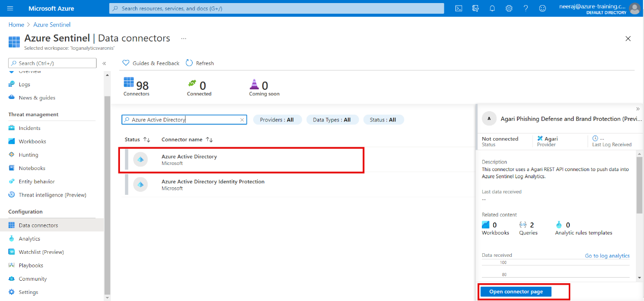
Task: Click the Guides & Feedback heart icon
Action: click(126, 63)
